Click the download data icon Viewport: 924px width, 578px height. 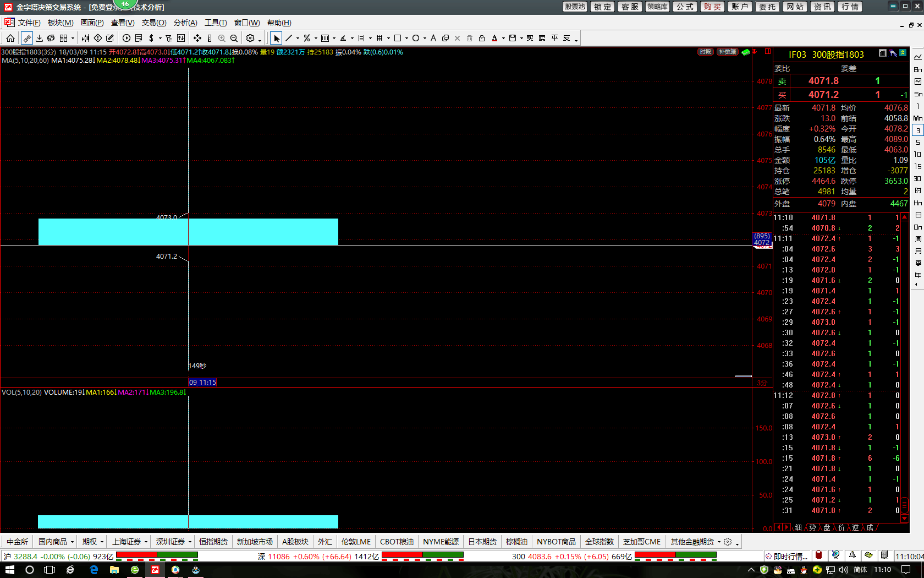coord(39,38)
